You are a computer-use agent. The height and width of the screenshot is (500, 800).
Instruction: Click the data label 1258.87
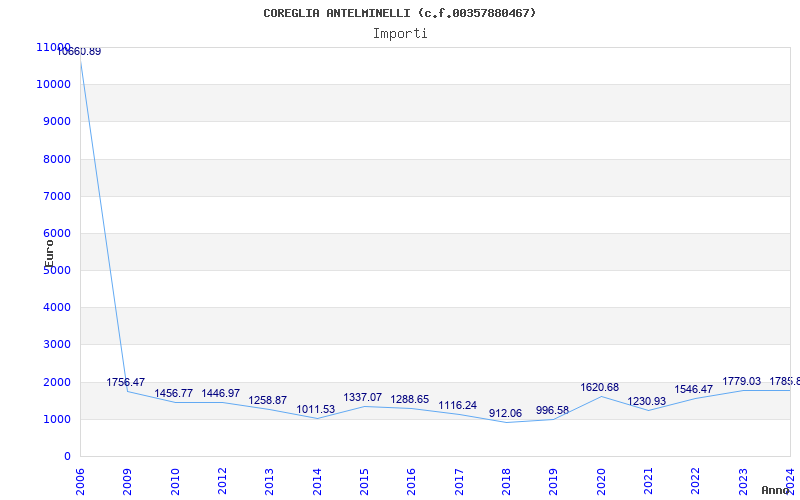pos(267,401)
